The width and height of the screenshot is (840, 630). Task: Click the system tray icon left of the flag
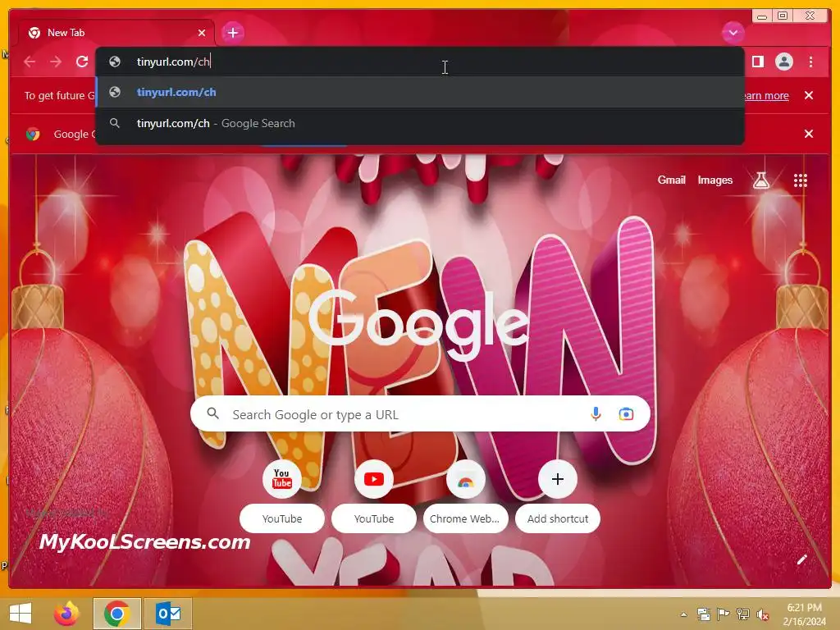[703, 614]
